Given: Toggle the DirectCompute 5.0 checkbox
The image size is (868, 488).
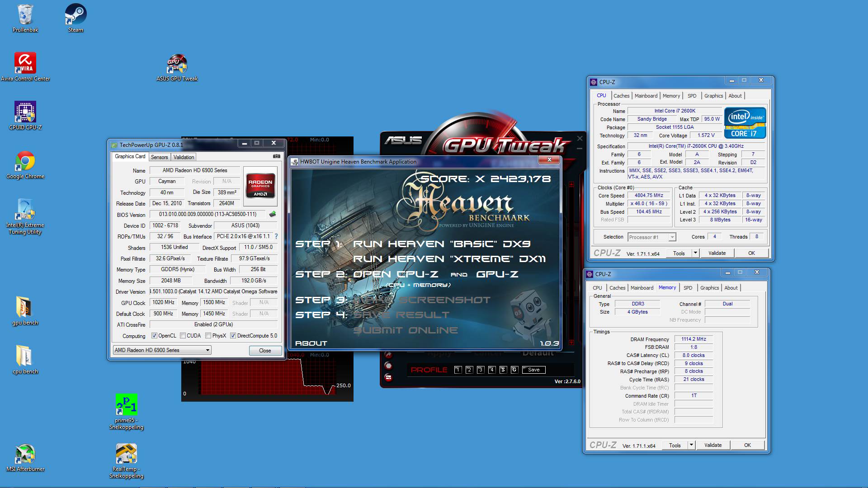Looking at the screenshot, I should point(233,336).
